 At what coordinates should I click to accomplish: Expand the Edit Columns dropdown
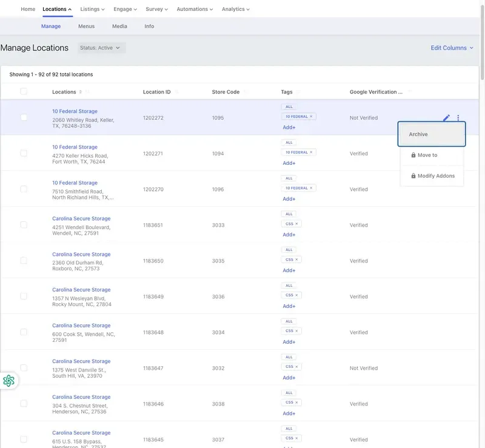(x=452, y=48)
